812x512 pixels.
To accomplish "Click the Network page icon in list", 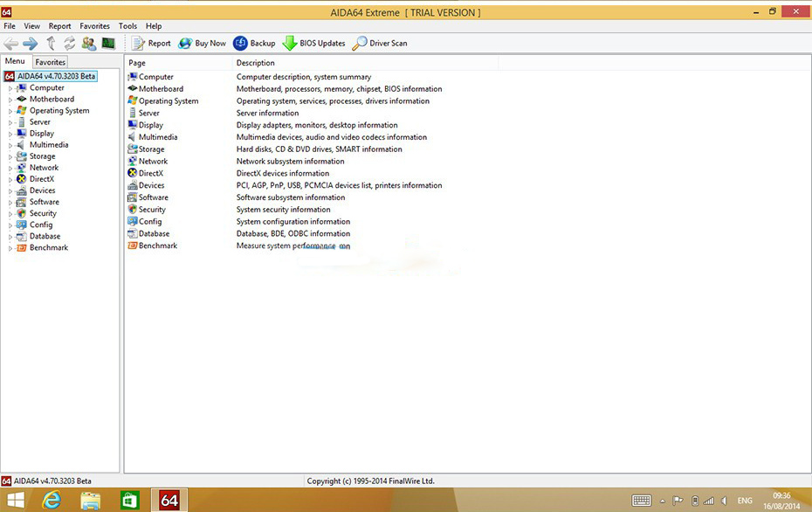I will click(x=133, y=161).
